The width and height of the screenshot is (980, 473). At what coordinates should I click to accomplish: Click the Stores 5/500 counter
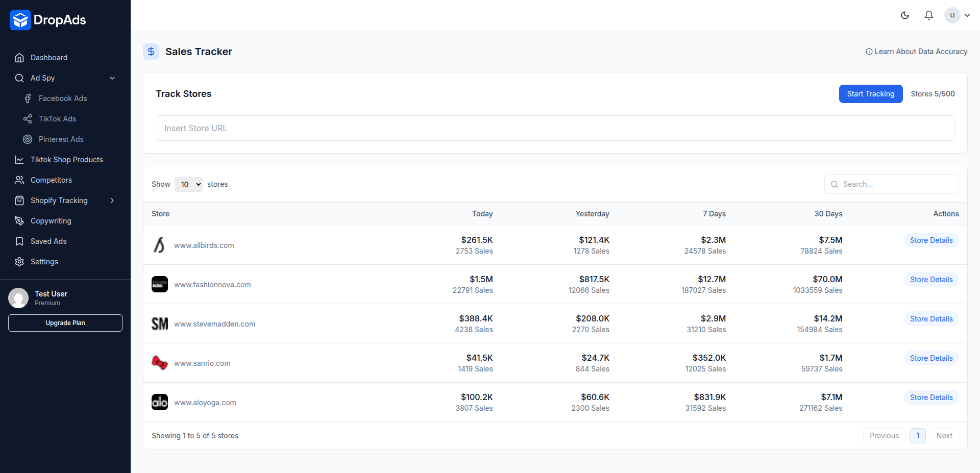(933, 94)
